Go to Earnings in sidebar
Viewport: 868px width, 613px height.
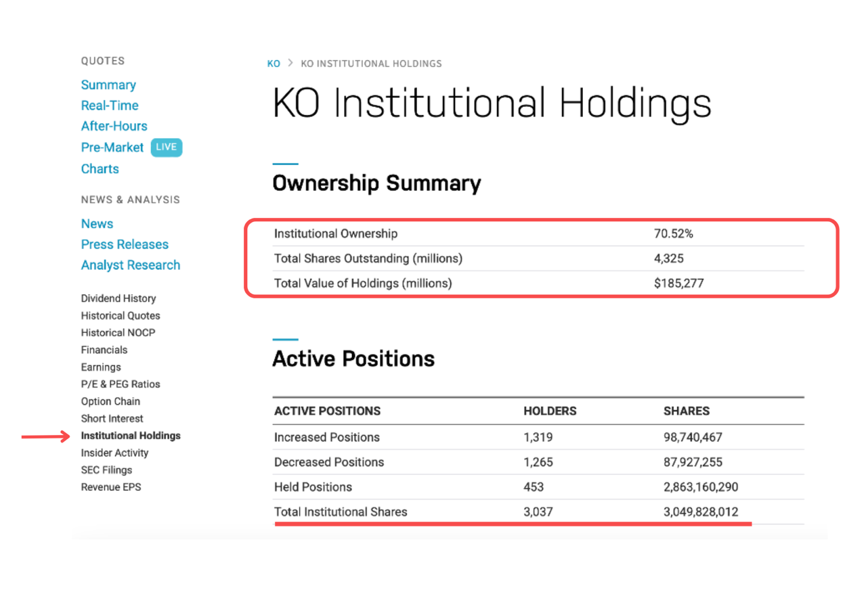click(101, 367)
